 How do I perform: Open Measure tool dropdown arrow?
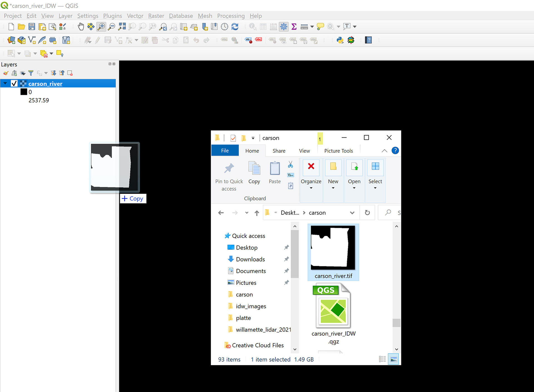point(312,27)
